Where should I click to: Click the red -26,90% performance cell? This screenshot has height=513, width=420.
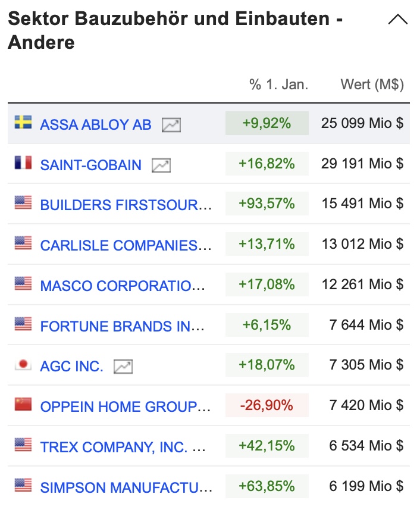267,406
